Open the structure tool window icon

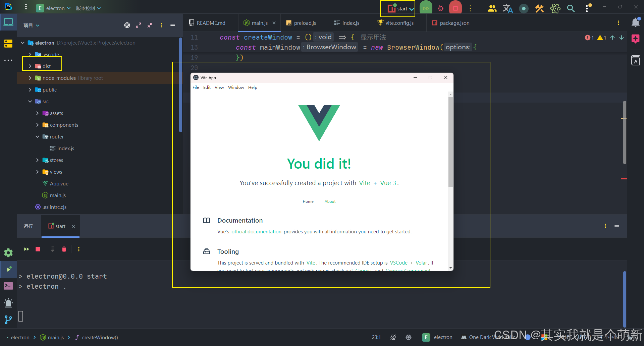8,44
